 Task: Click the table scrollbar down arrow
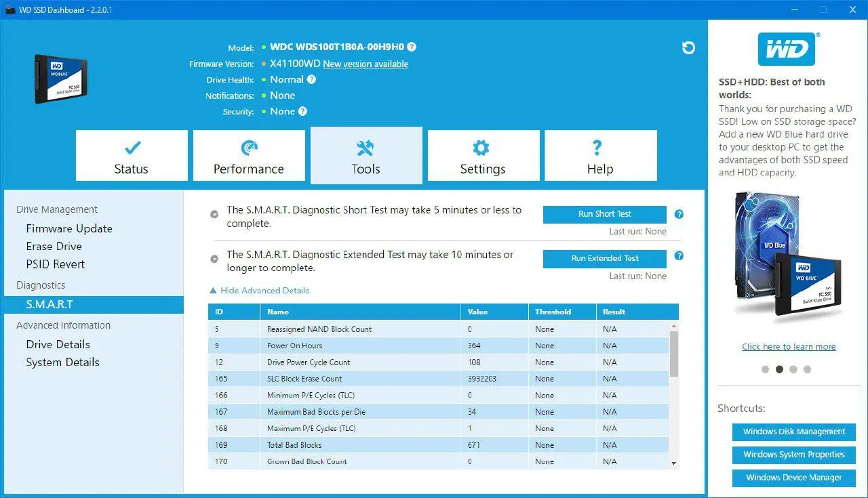click(674, 463)
